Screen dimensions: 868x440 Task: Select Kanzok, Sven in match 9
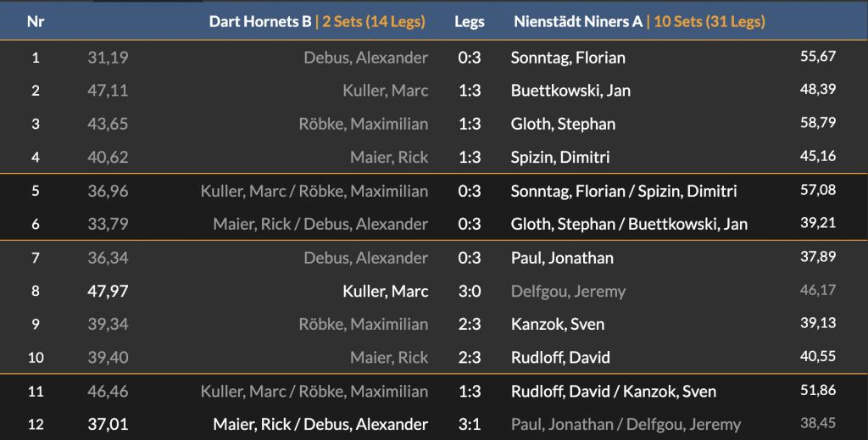click(556, 325)
